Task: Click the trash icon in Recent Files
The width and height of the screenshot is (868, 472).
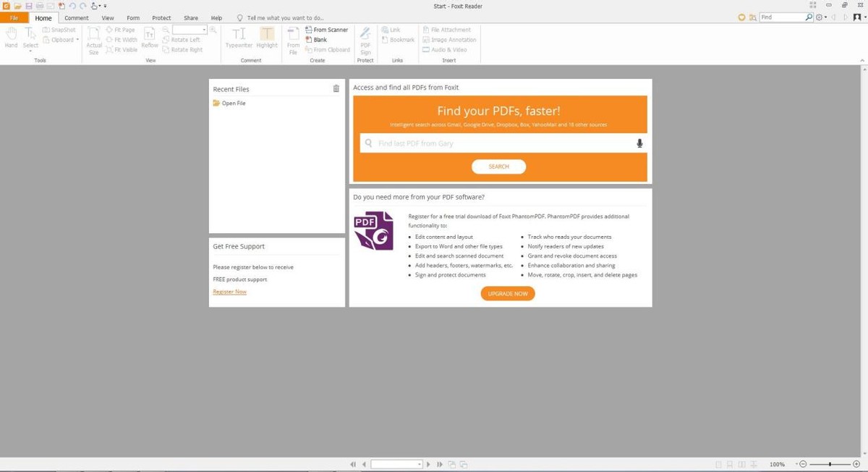Action: click(336, 88)
